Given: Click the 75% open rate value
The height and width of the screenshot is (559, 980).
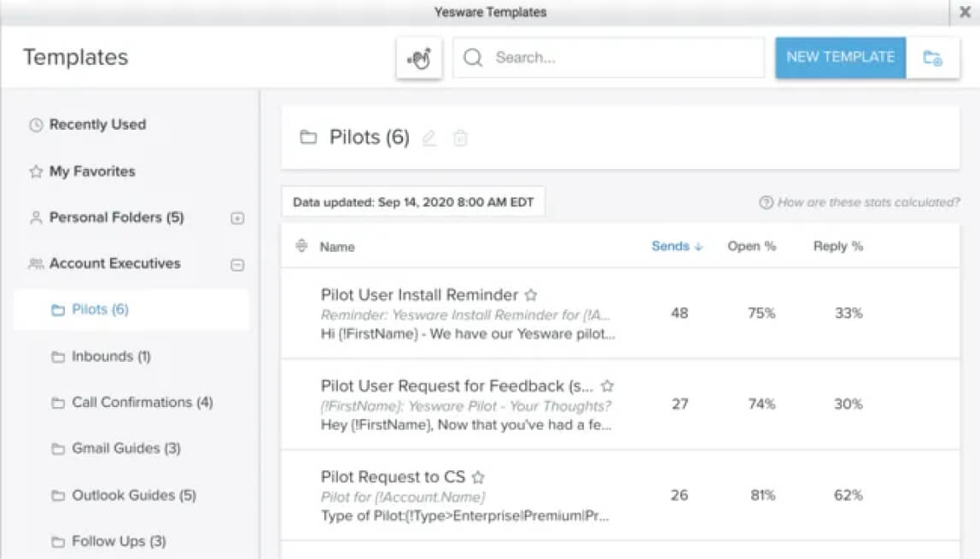Looking at the screenshot, I should pyautogui.click(x=761, y=313).
